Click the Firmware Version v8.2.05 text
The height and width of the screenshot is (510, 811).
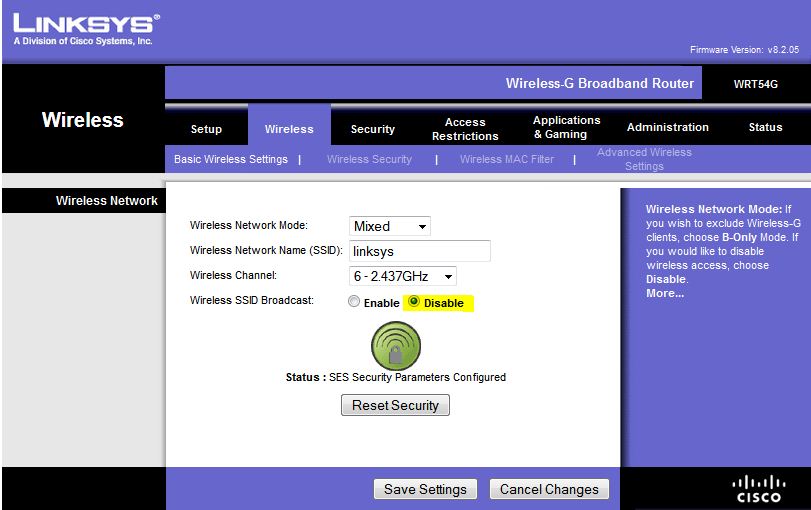pyautogui.click(x=744, y=50)
